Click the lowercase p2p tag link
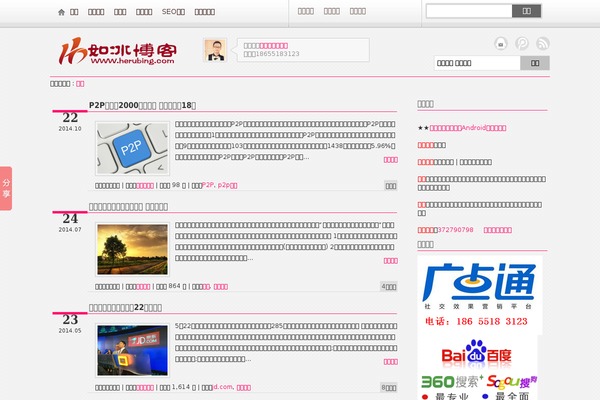This screenshot has height=400, width=600. 227,185
